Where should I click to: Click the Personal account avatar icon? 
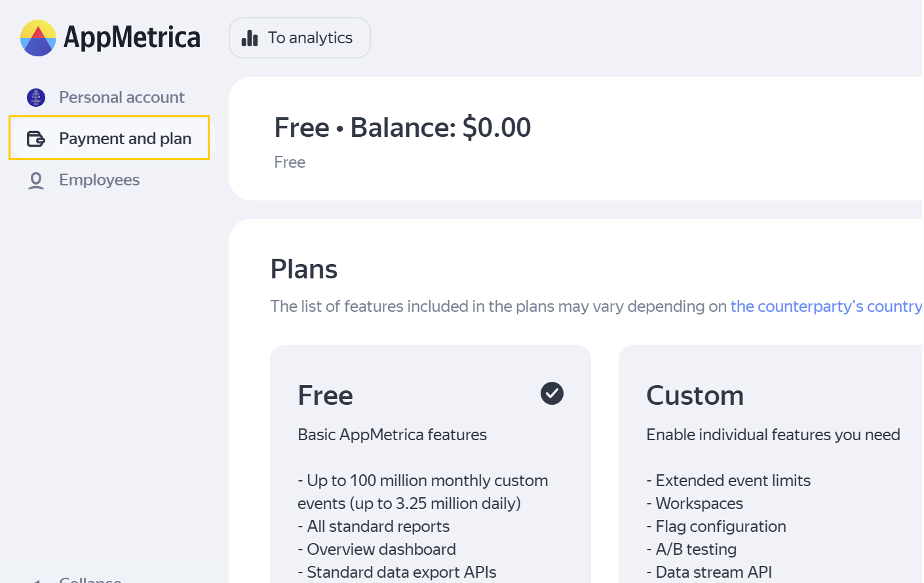click(x=36, y=98)
